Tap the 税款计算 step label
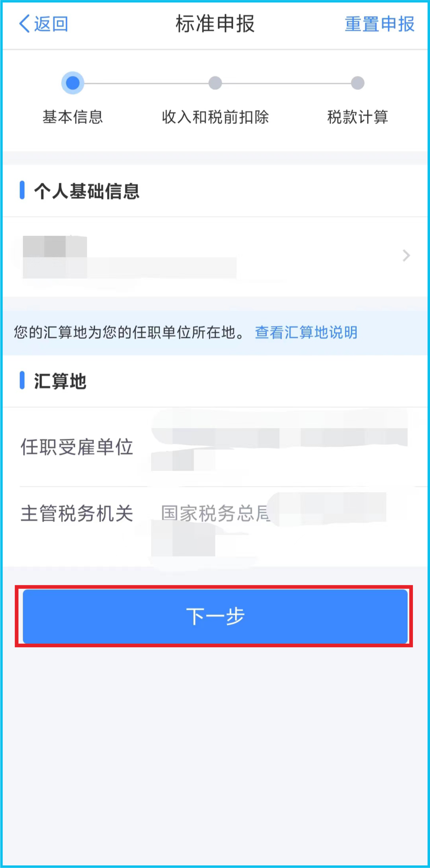 pyautogui.click(x=358, y=117)
